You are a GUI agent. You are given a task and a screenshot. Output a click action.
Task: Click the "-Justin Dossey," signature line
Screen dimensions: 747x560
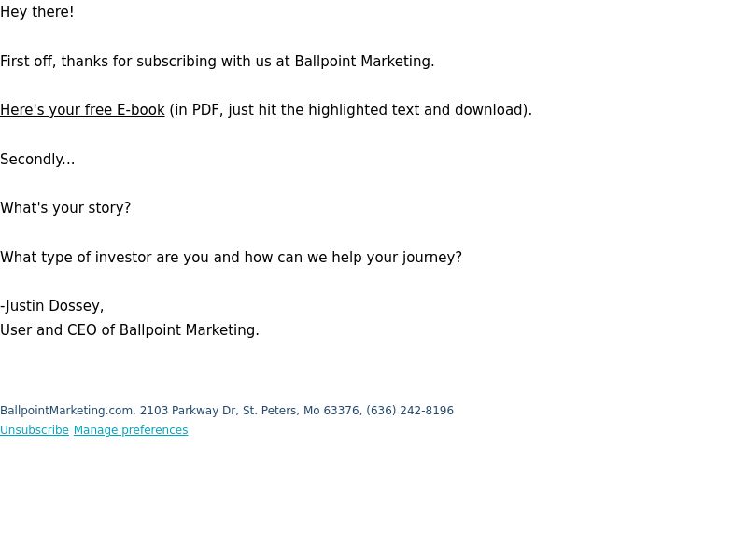point(52,306)
